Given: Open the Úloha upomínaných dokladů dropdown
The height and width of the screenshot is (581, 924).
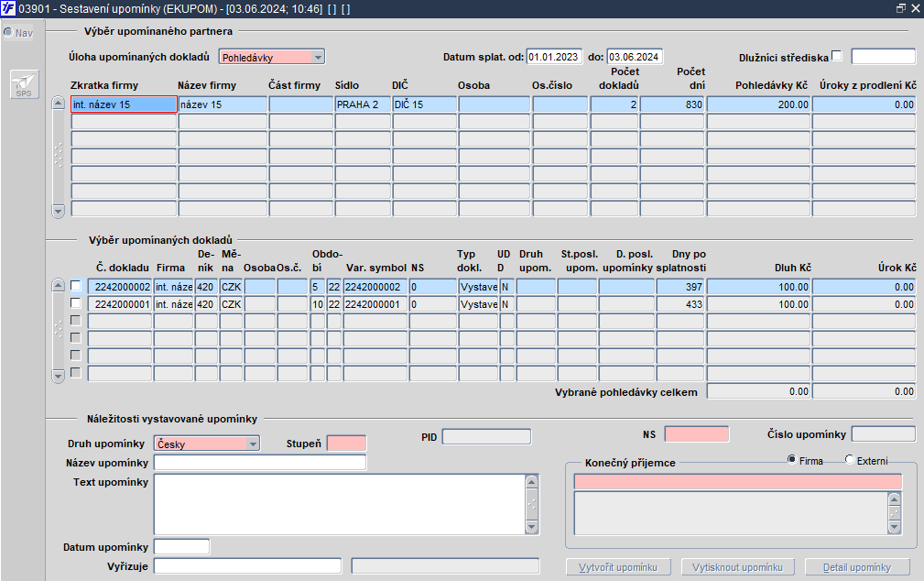Looking at the screenshot, I should click(318, 57).
